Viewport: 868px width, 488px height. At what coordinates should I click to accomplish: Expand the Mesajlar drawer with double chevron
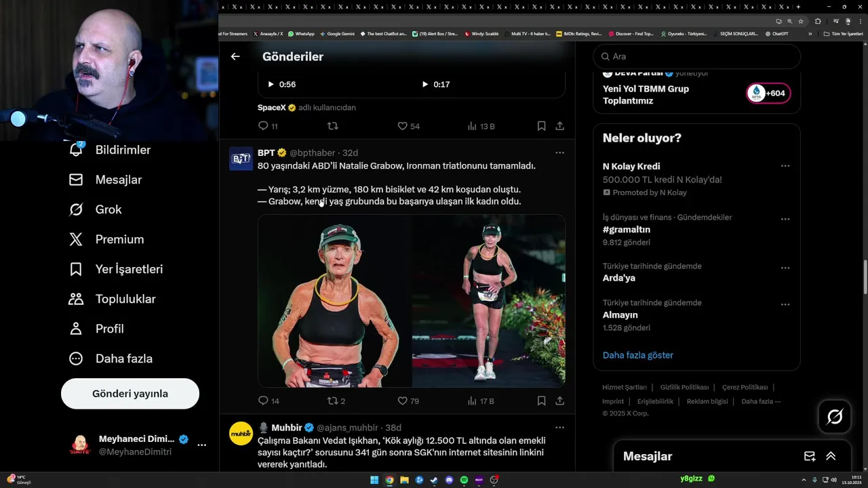831,456
